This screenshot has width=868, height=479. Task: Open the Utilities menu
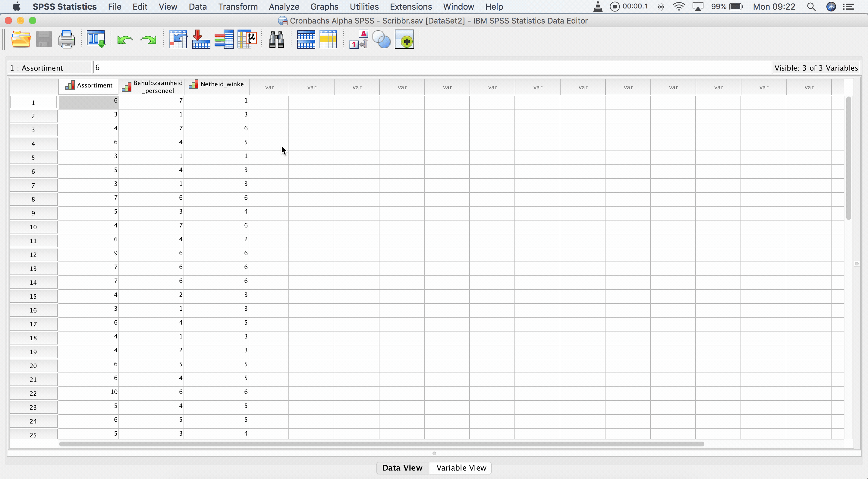[x=364, y=7]
